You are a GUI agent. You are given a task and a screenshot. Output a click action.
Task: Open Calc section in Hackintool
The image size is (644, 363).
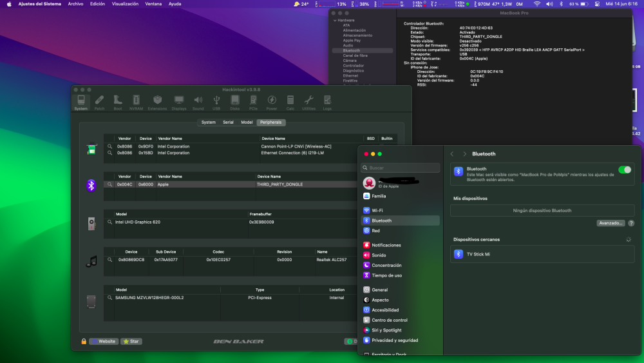pos(290,103)
